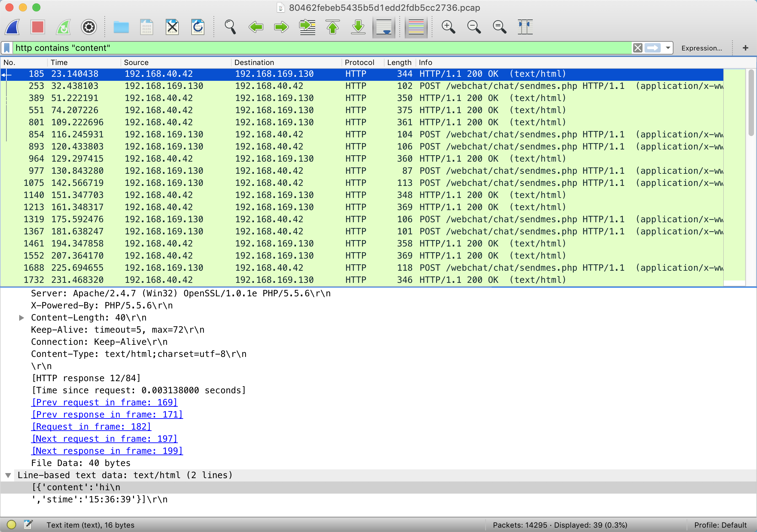Start capture with the shark fin icon

[x=12, y=27]
